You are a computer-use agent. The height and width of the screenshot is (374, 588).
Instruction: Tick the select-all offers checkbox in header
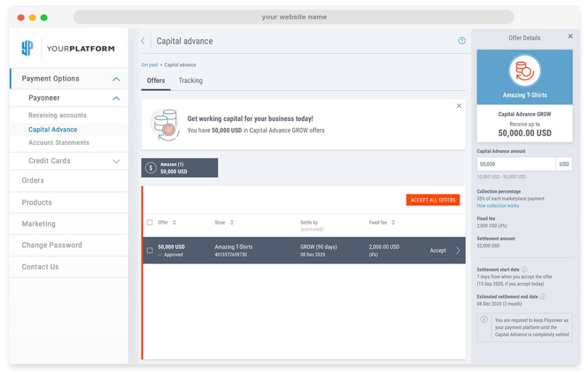coord(150,222)
